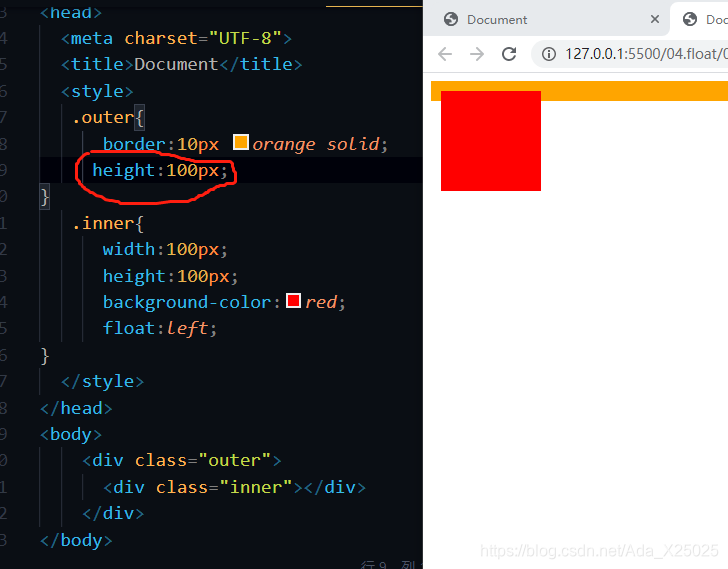The image size is (728, 569).
Task: Click the browser forward arrow
Action: click(x=477, y=54)
